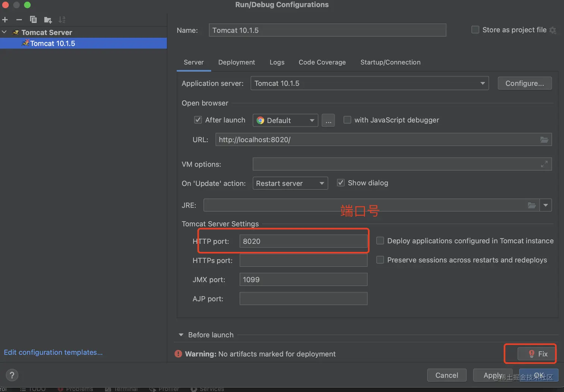The width and height of the screenshot is (564, 392).
Task: Click the warning icon beside No artifacts message
Action: point(178,354)
